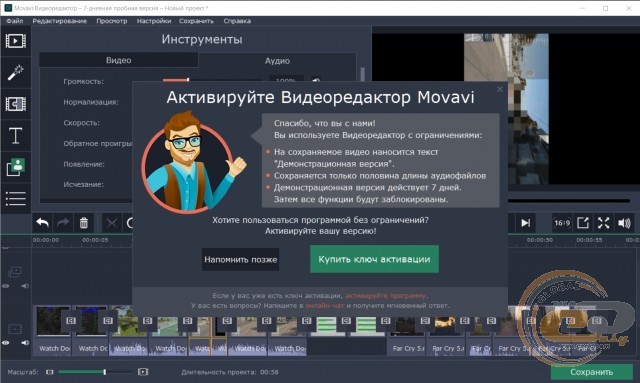Open the Transitions panel in sidebar
Image resolution: width=640 pixels, height=383 pixels.
(x=16, y=104)
